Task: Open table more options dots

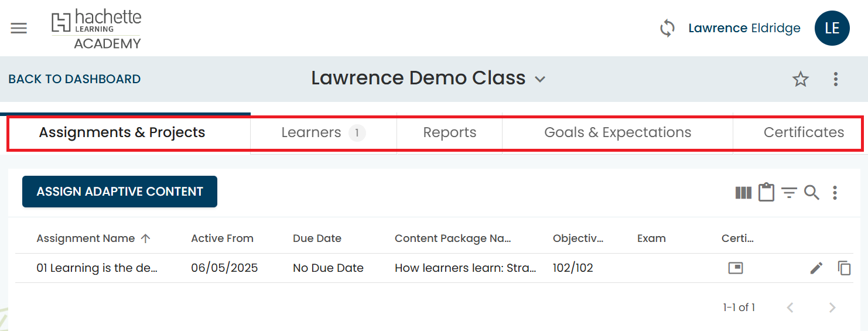Action: 835,193
